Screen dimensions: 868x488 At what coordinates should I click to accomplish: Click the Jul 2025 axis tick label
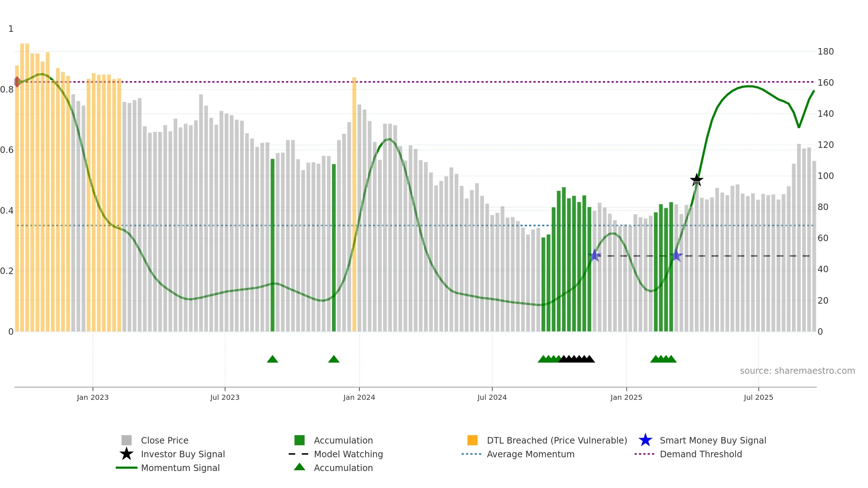point(758,398)
